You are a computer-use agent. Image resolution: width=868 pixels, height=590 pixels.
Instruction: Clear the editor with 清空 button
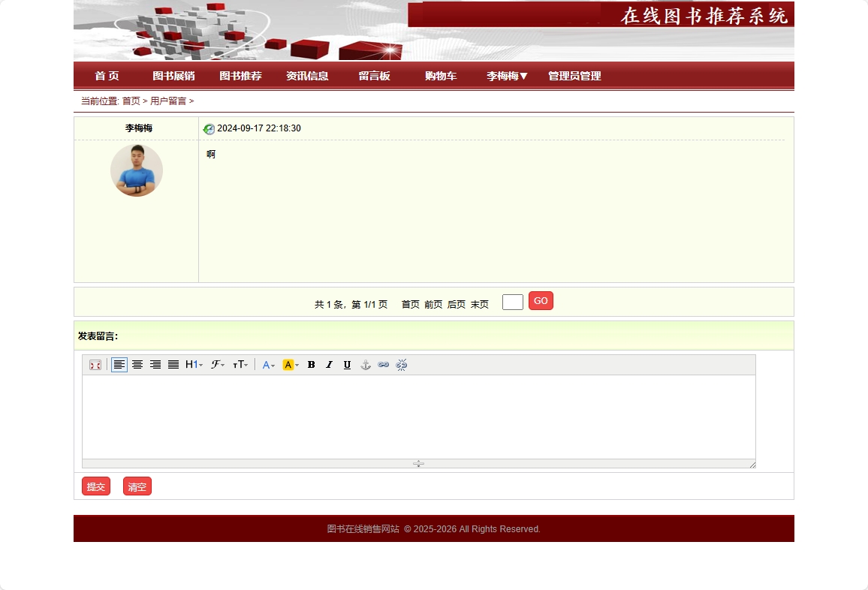[137, 486]
